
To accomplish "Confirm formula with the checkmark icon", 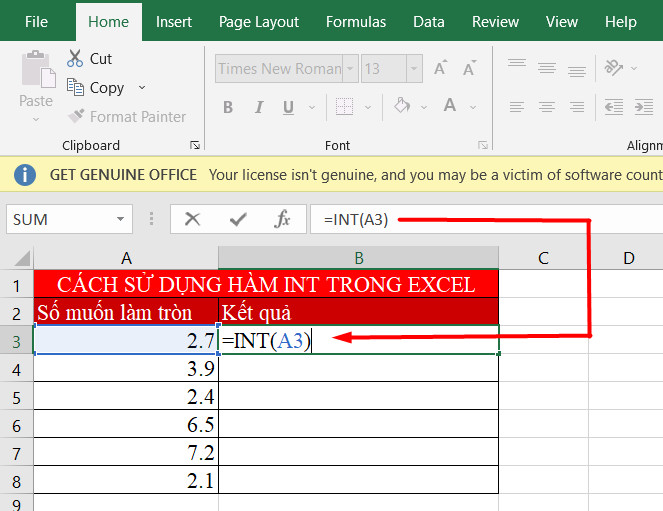I will [238, 219].
